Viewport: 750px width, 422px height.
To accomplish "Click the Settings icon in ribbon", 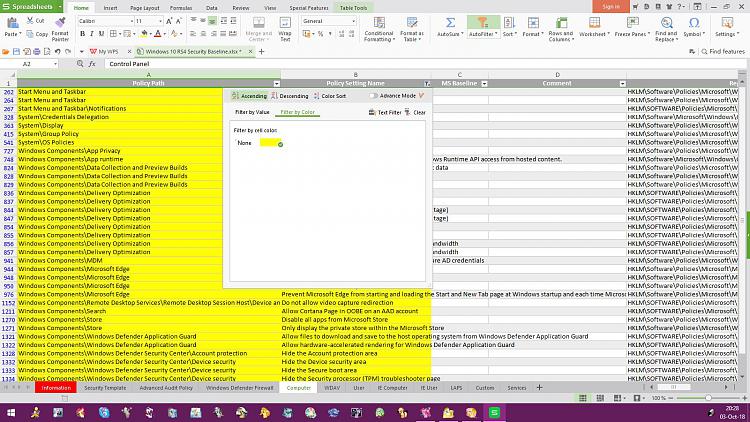I will pyautogui.click(x=727, y=22).
